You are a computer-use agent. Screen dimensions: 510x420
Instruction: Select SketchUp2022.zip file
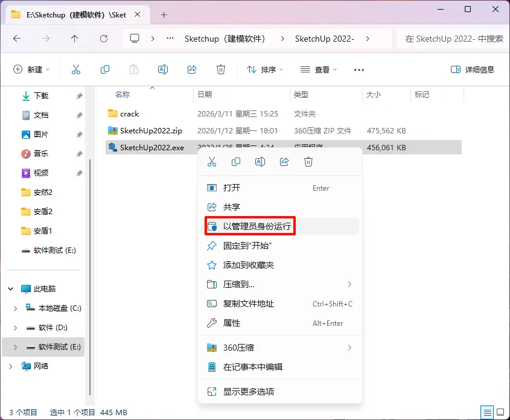[151, 131]
